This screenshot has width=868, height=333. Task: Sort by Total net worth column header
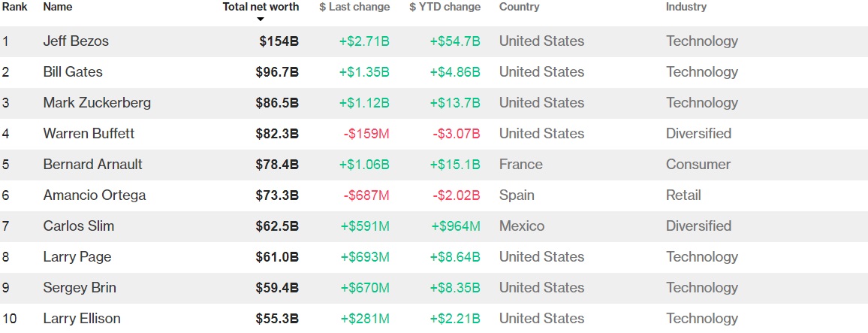click(261, 7)
